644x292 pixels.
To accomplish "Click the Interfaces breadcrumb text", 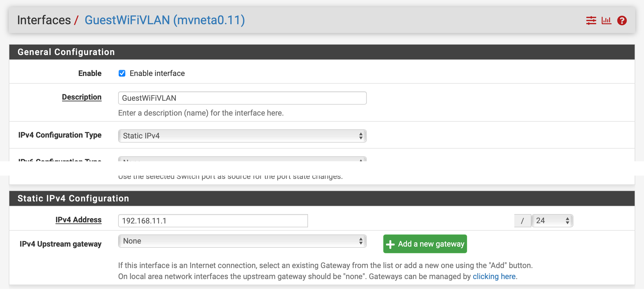I will [44, 20].
